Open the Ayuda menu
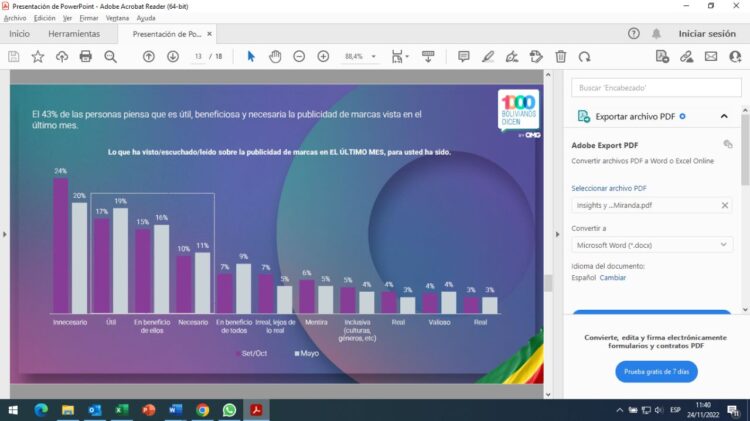 pos(146,18)
